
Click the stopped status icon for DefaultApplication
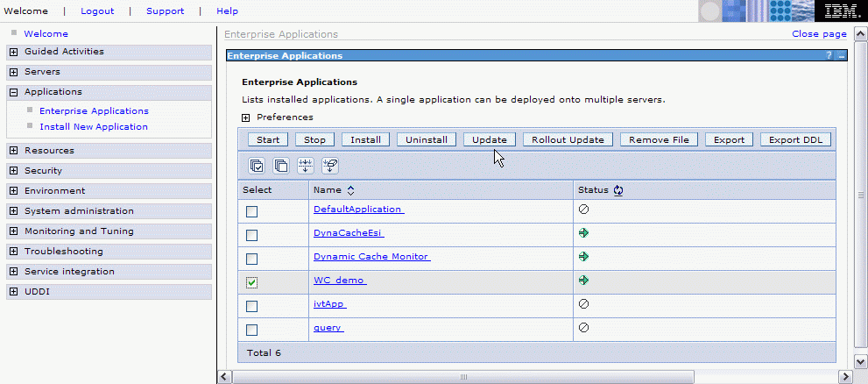pos(583,210)
